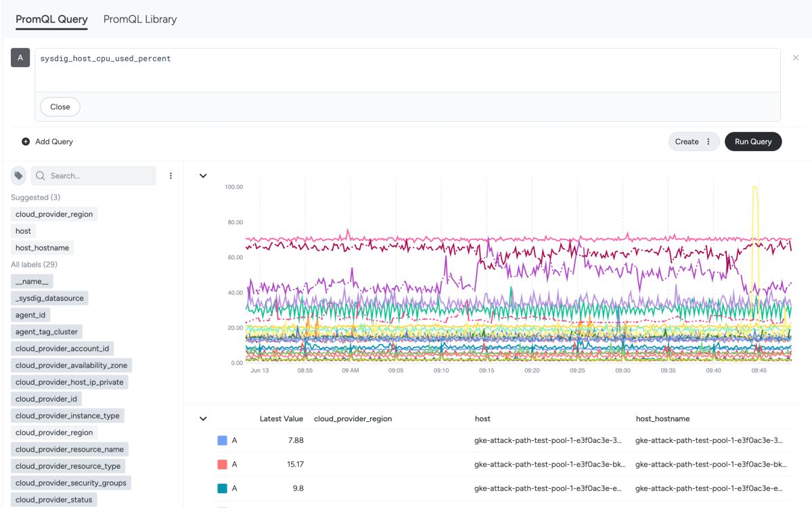Click the blue series color swatch
The image size is (812, 508).
click(x=222, y=440)
